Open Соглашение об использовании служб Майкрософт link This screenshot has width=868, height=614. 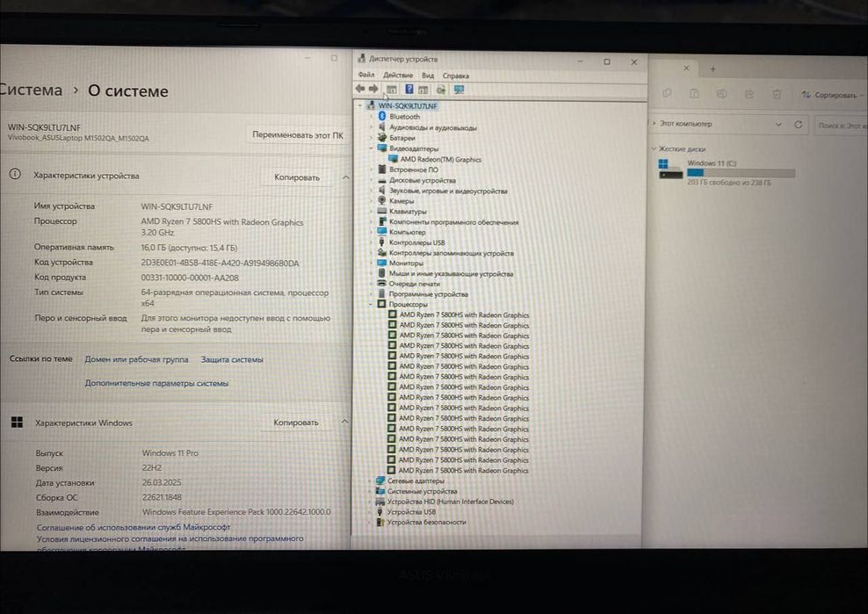point(134,527)
